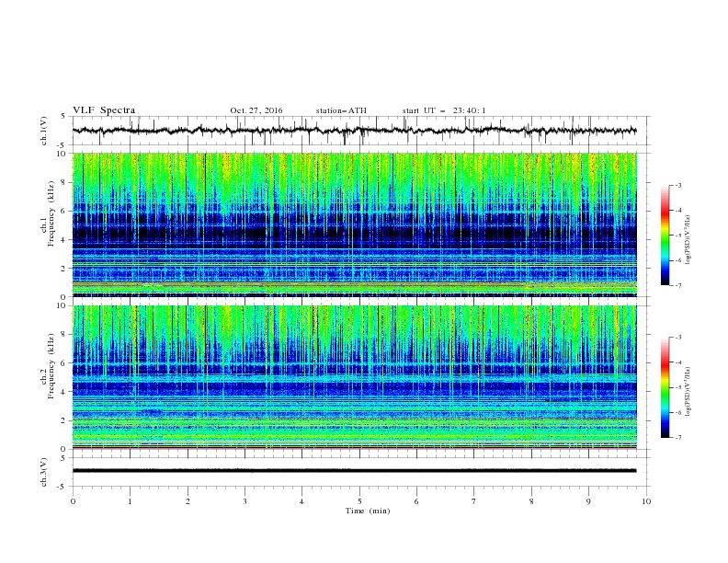
Task: Click the ch.1 PSD color bar
Action: pyautogui.click(x=665, y=236)
